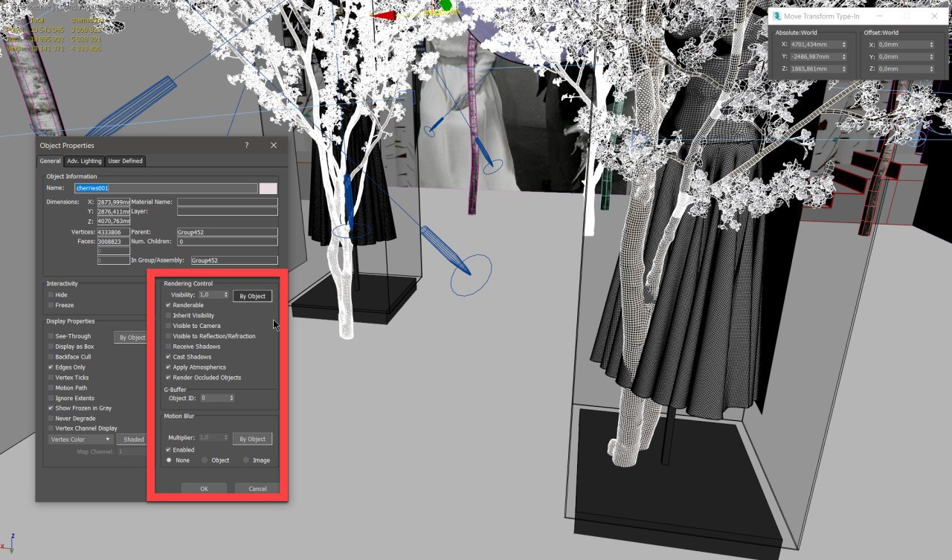Toggle Vertex Channel Display checkbox
Screen dimensions: 952x560
51,428
